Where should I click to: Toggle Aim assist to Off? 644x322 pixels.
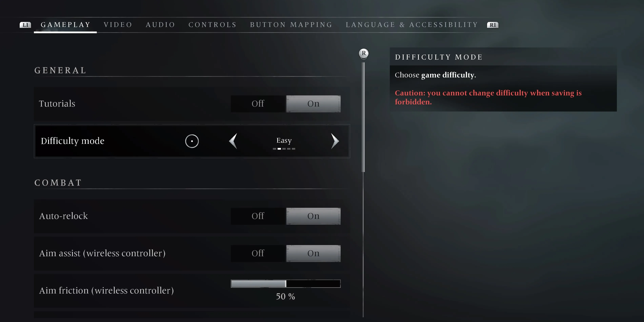[258, 253]
